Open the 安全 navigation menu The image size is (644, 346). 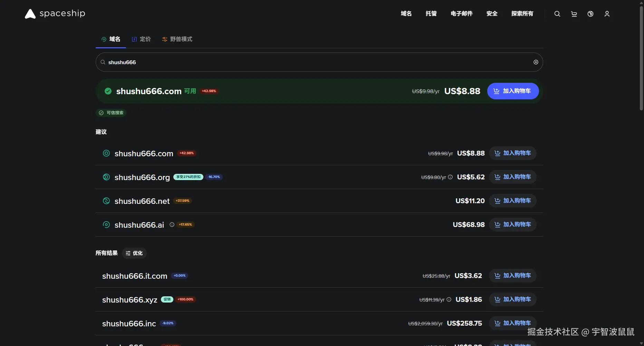pyautogui.click(x=492, y=13)
